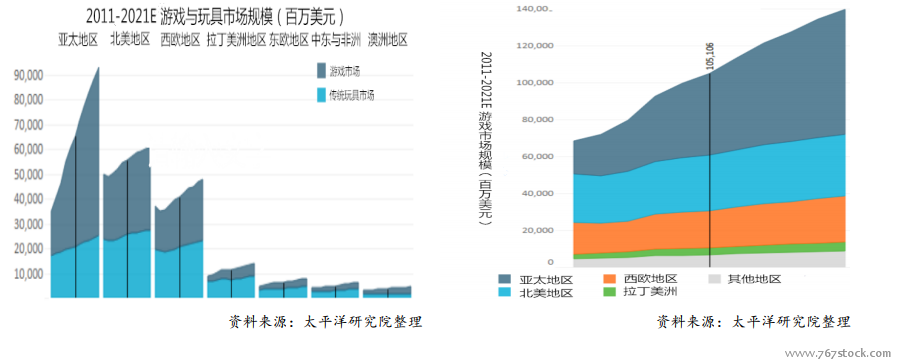This screenshot has width=898, height=364.
Task: Click the 游戏市场 legend color swatch
Action: pyautogui.click(x=321, y=71)
